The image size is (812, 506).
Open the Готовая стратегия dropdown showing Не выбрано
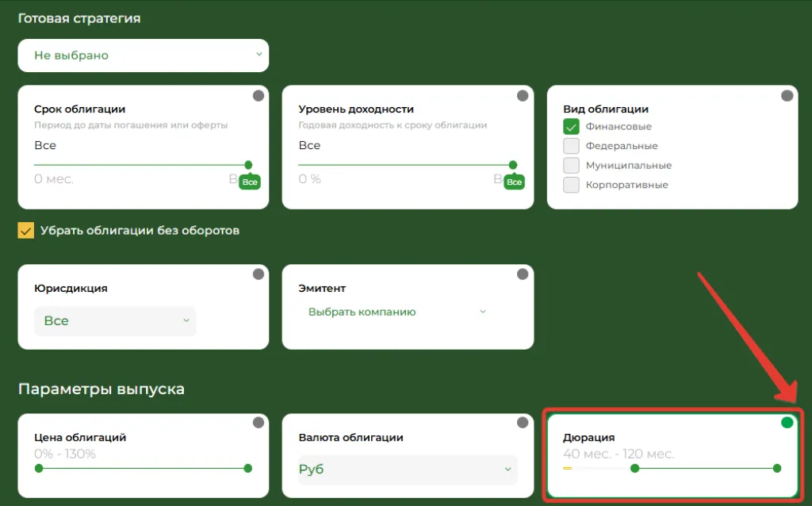(144, 56)
